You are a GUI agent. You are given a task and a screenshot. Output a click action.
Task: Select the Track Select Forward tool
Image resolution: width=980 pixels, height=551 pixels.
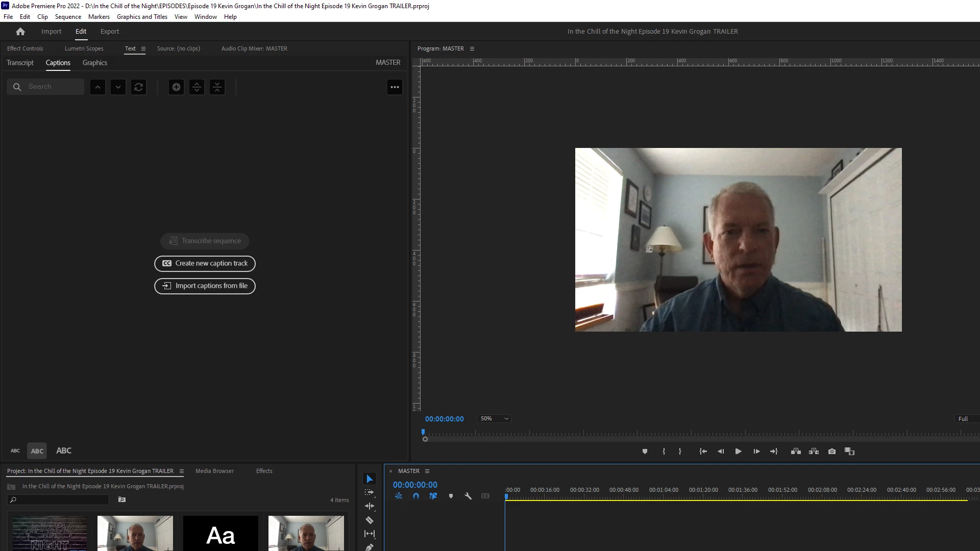[370, 492]
